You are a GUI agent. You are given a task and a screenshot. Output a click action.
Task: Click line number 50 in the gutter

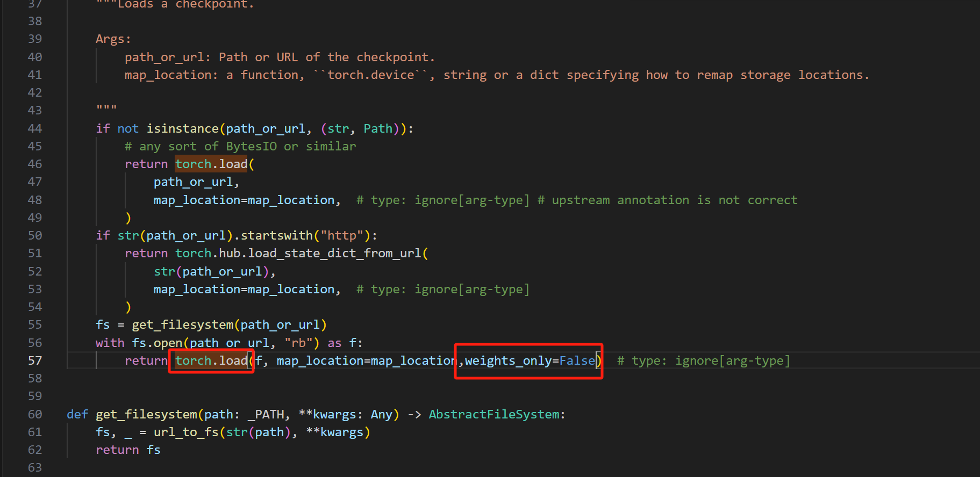35,235
